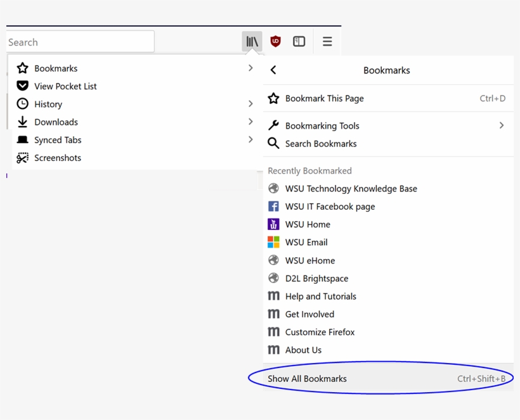The width and height of the screenshot is (520, 420).
Task: Toggle the sidebar view icon
Action: pos(299,42)
